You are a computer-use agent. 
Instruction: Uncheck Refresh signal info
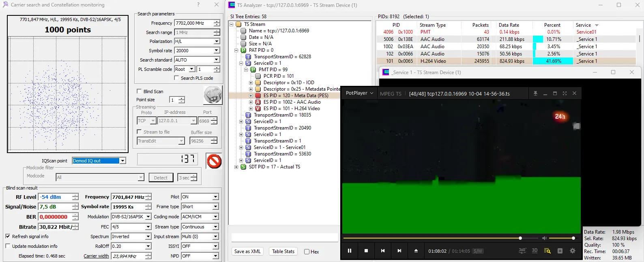(x=8, y=236)
